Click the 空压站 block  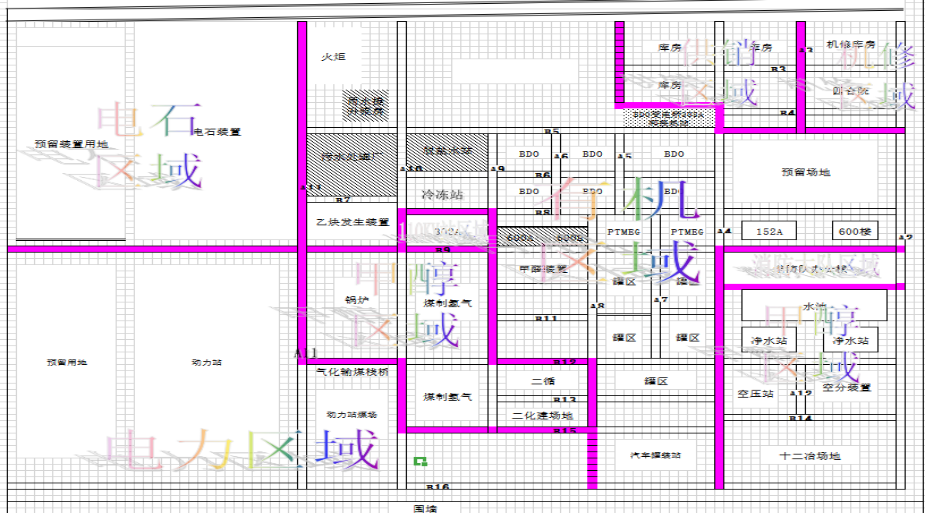pos(756,394)
